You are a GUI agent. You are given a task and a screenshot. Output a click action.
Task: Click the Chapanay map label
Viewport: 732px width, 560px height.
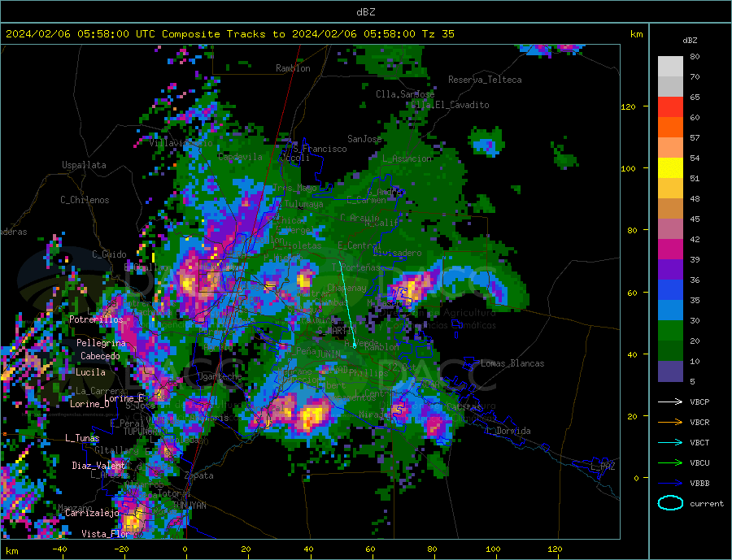(346, 288)
